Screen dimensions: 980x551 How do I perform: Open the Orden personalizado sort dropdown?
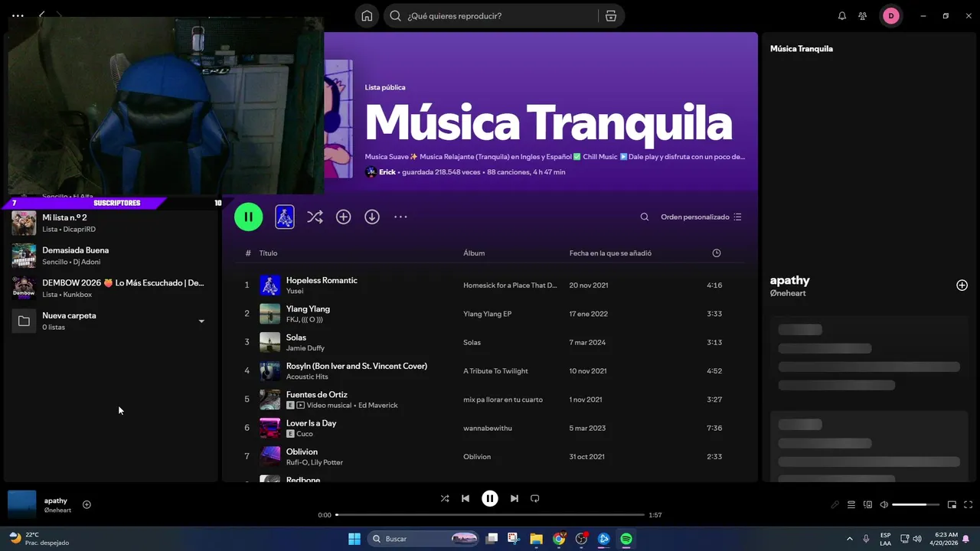tap(701, 217)
